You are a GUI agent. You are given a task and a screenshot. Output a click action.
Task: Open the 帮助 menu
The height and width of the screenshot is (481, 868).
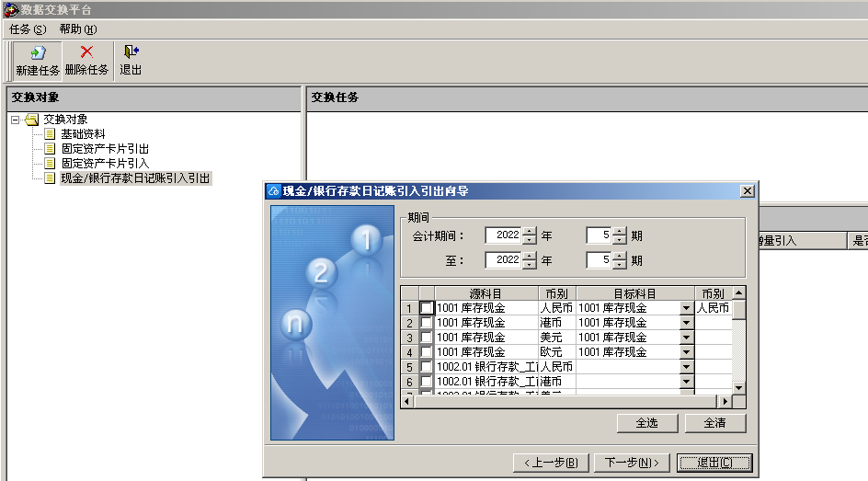(x=77, y=29)
